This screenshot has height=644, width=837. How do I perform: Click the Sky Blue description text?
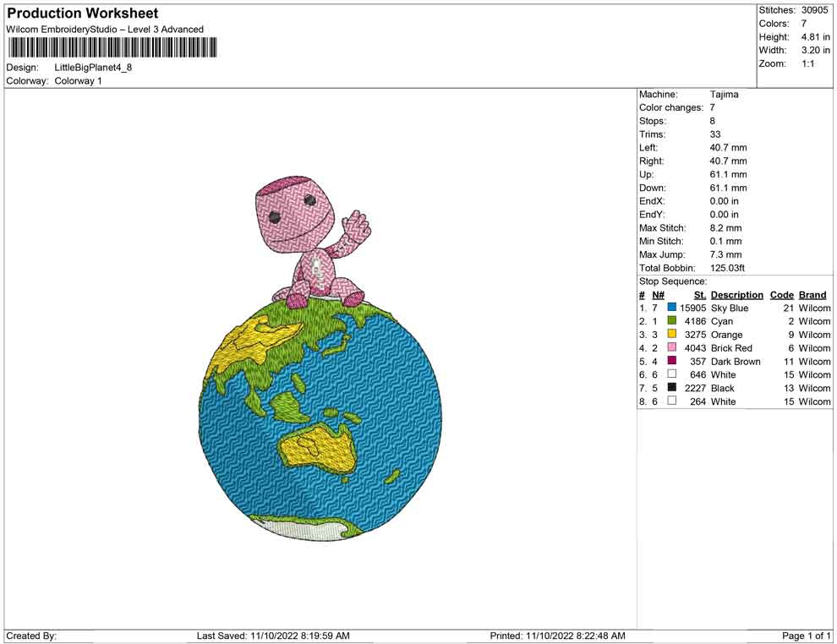point(729,308)
